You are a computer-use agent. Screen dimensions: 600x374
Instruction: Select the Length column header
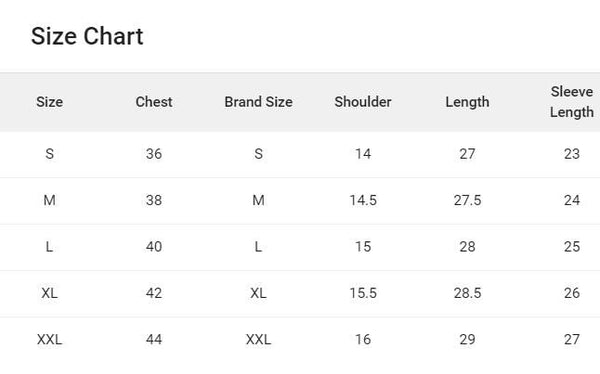pos(467,102)
